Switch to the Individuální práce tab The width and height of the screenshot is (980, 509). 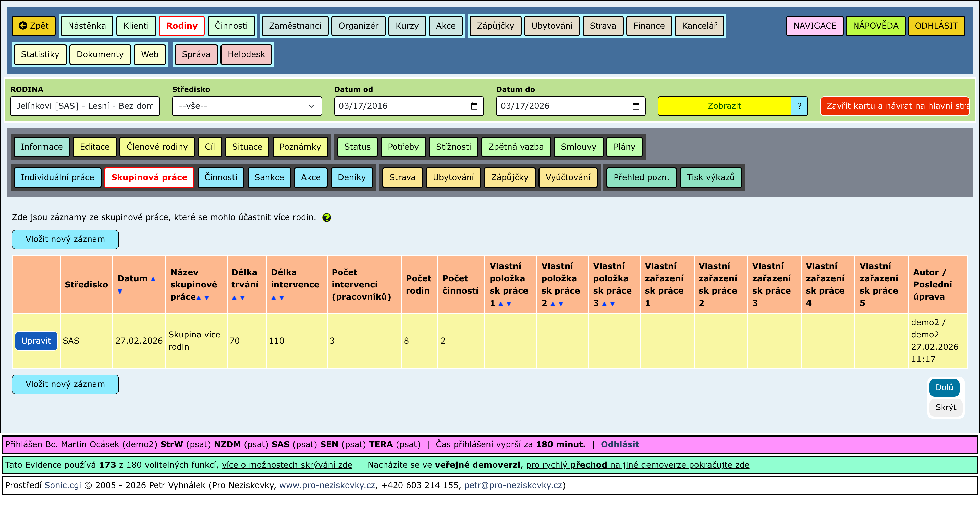pos(57,178)
